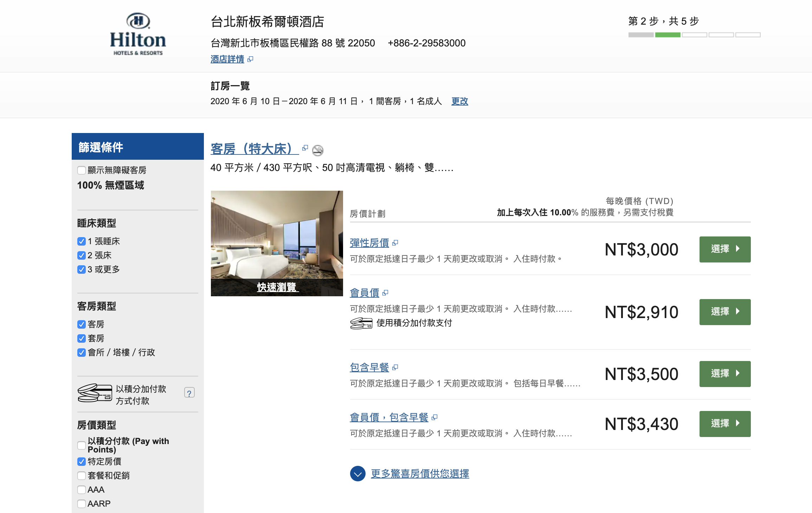Uncheck 客房 room type filter
This screenshot has height=513, width=812.
point(82,324)
